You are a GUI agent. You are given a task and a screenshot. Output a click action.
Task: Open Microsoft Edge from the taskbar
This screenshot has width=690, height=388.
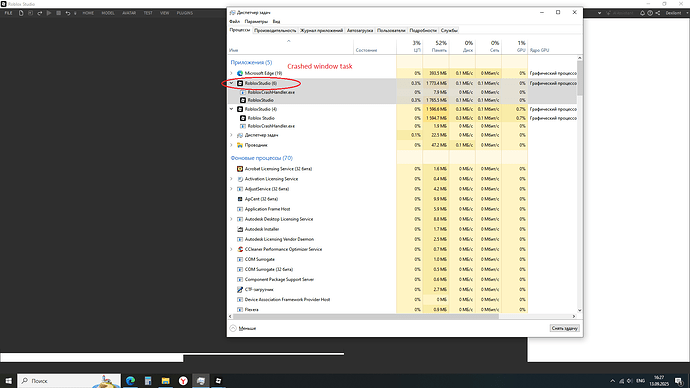coord(130,381)
